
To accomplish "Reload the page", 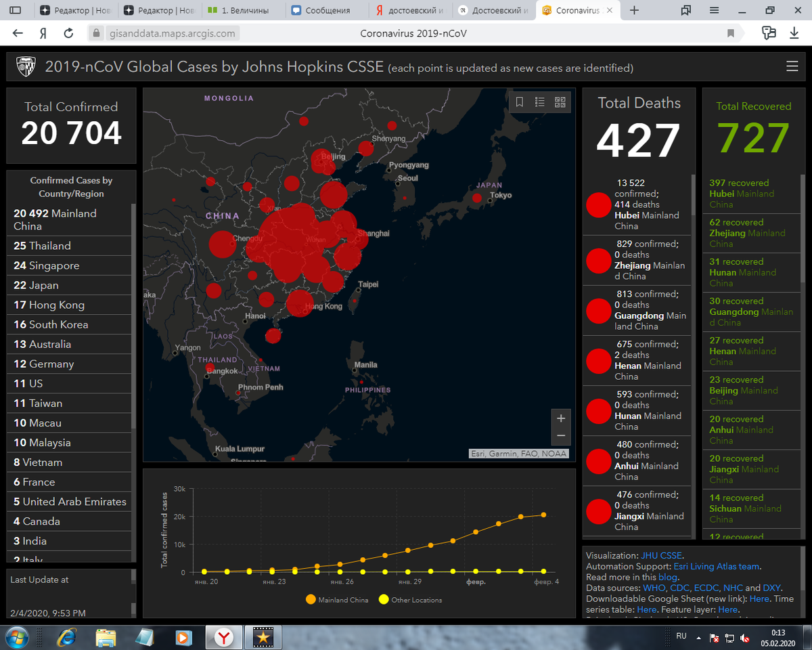I will (x=68, y=33).
